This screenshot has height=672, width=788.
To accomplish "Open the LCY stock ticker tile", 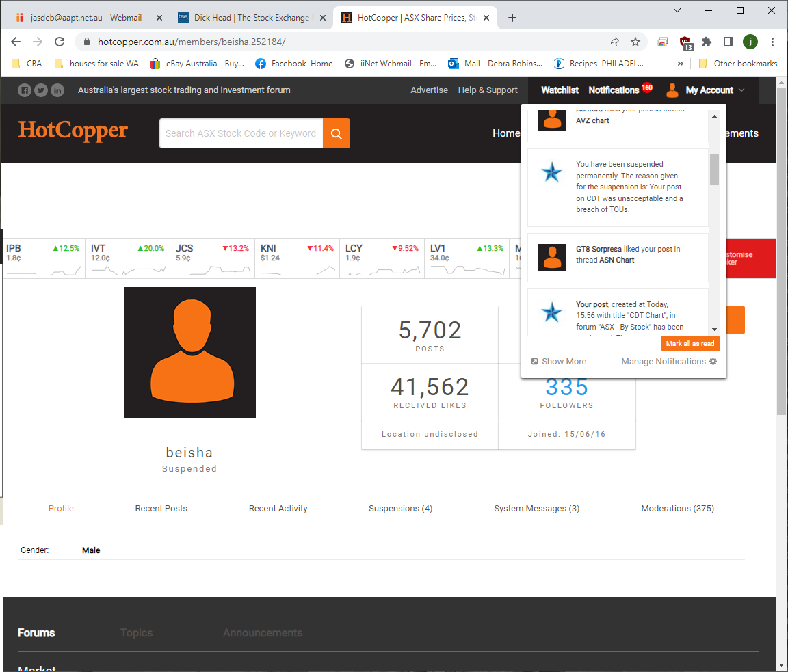I will point(382,258).
